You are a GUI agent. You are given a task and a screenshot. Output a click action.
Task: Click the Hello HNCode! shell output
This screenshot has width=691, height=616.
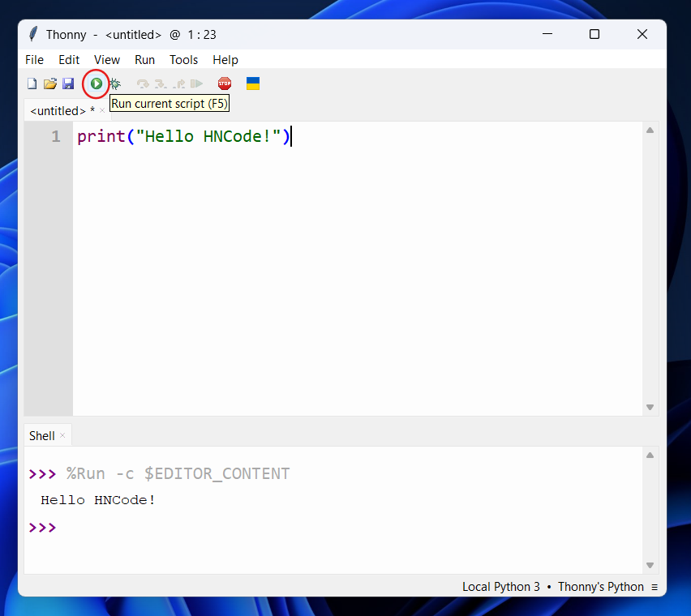tap(98, 500)
